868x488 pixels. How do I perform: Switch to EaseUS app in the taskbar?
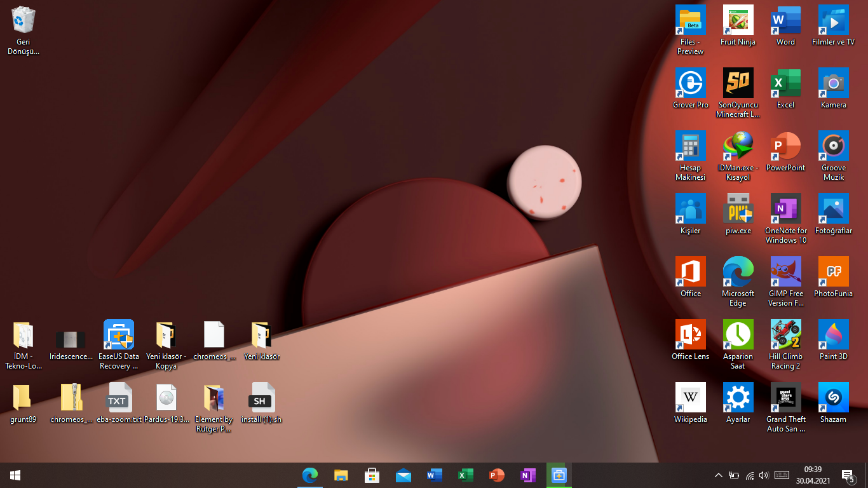[x=559, y=475]
